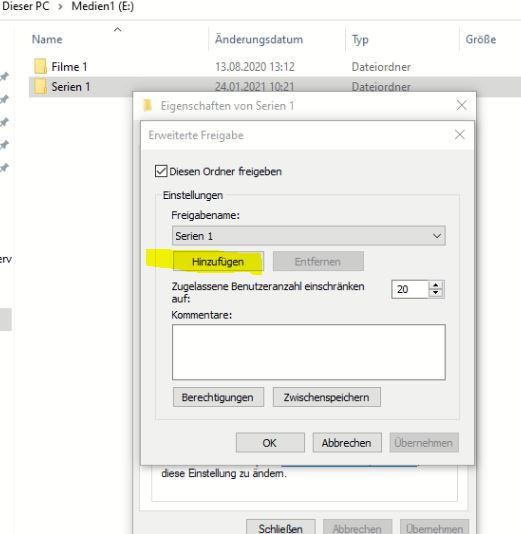Click the Hinzufügen button

pyautogui.click(x=218, y=262)
